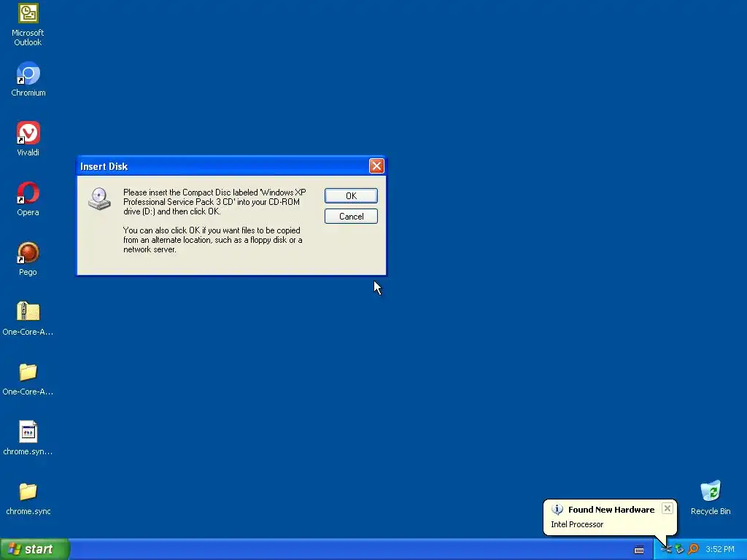The width and height of the screenshot is (747, 560).
Task: Open the Safely Remove Hardware tray icon
Action: 679,550
